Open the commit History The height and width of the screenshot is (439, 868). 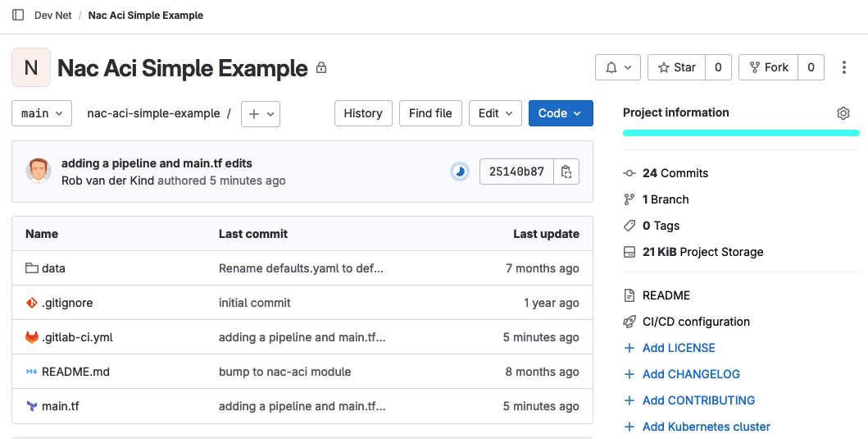tap(363, 113)
